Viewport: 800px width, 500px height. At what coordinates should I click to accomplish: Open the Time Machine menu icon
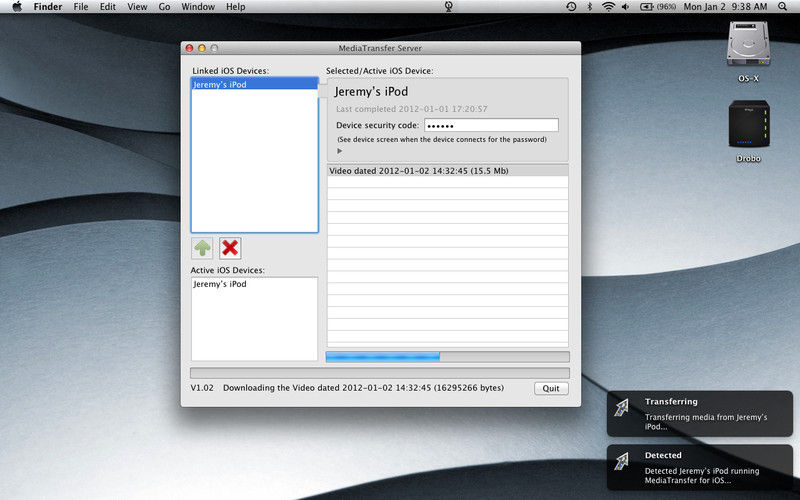(571, 7)
